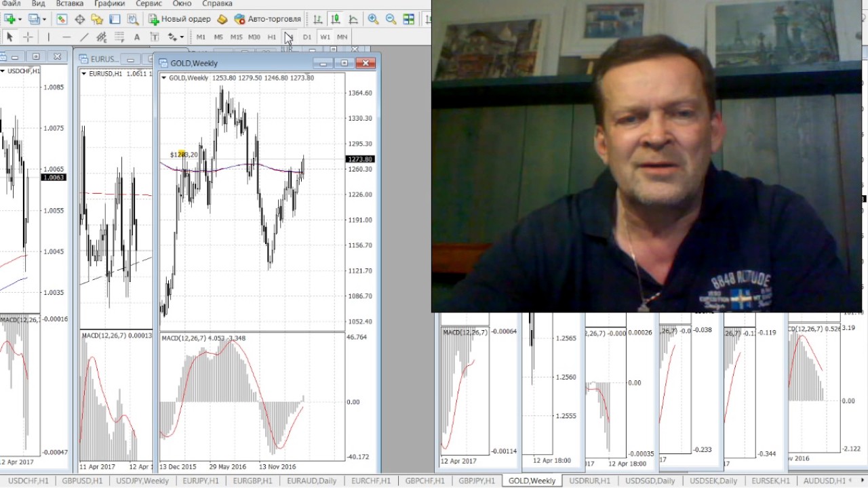The image size is (868, 488).
Task: Set timeframe to MN
Action: pos(342,37)
